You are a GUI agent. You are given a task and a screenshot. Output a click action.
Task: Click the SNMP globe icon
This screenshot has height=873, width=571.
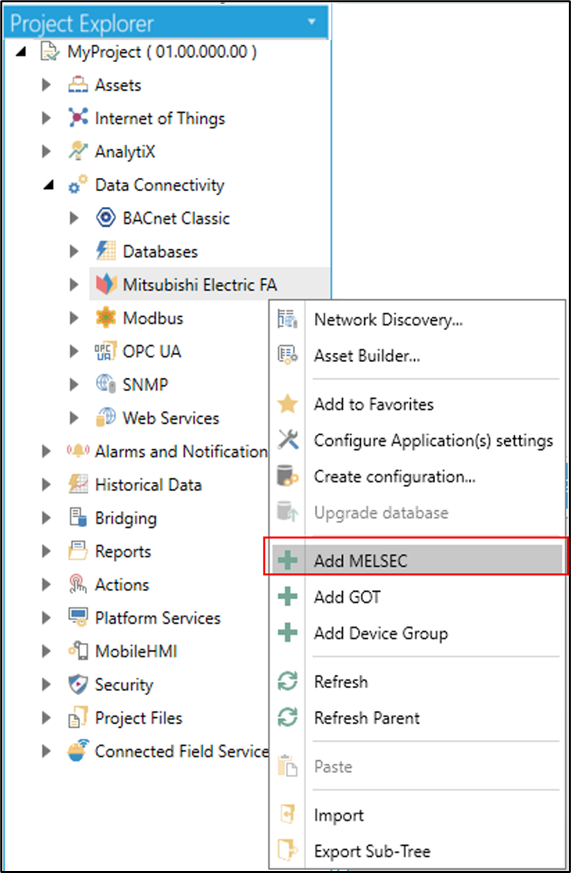[106, 384]
